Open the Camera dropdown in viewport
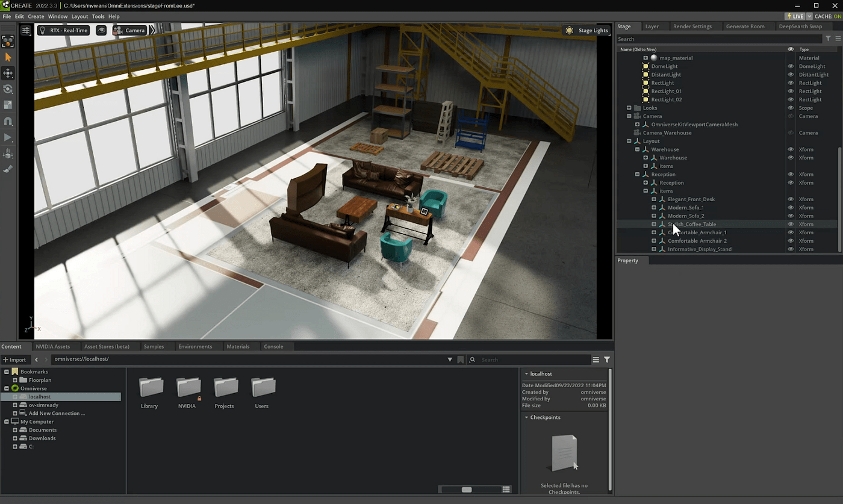The height and width of the screenshot is (504, 843). (x=129, y=30)
